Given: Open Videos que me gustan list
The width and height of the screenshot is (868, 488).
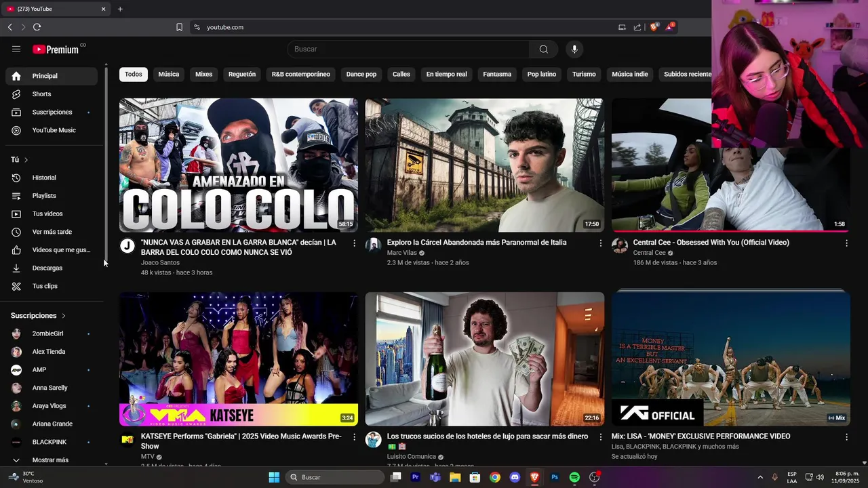Looking at the screenshot, I should pos(52,250).
